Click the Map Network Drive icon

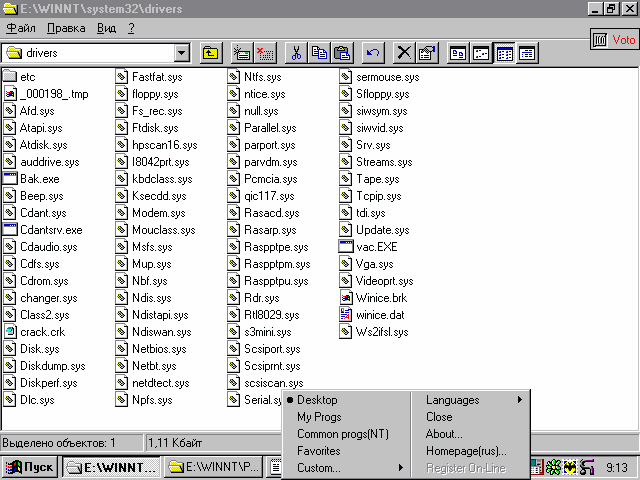pos(242,53)
